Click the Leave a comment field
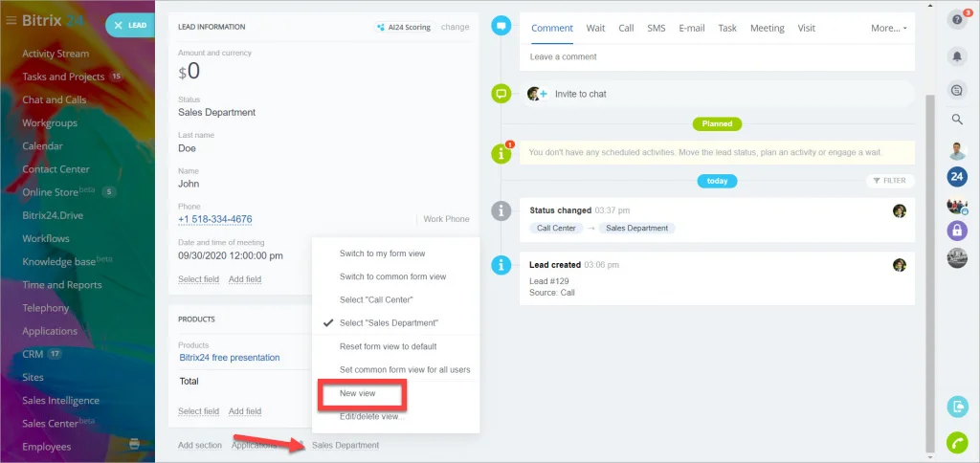This screenshot has width=980, height=463. point(717,56)
